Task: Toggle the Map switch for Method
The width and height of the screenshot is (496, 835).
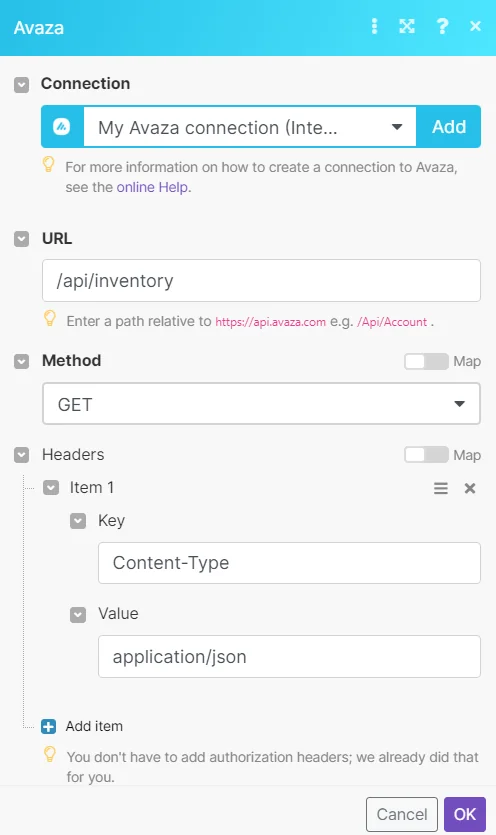Action: point(426,362)
